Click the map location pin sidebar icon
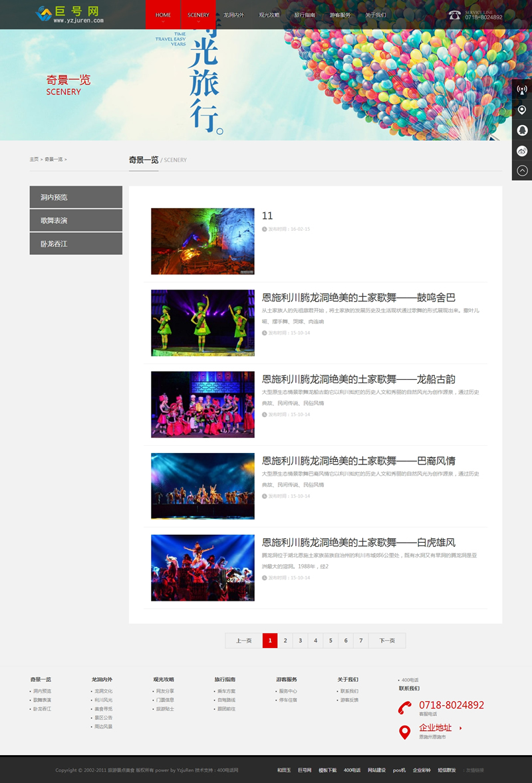 coord(522,110)
